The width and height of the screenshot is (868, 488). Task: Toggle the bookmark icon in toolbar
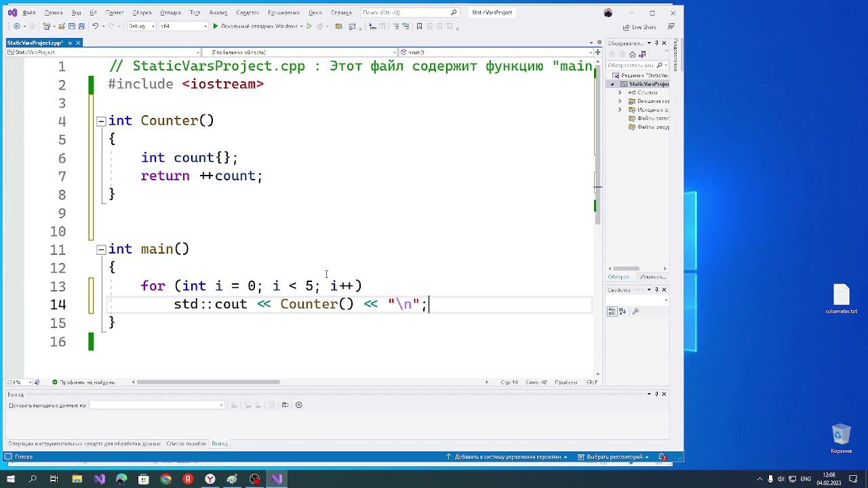tap(419, 26)
